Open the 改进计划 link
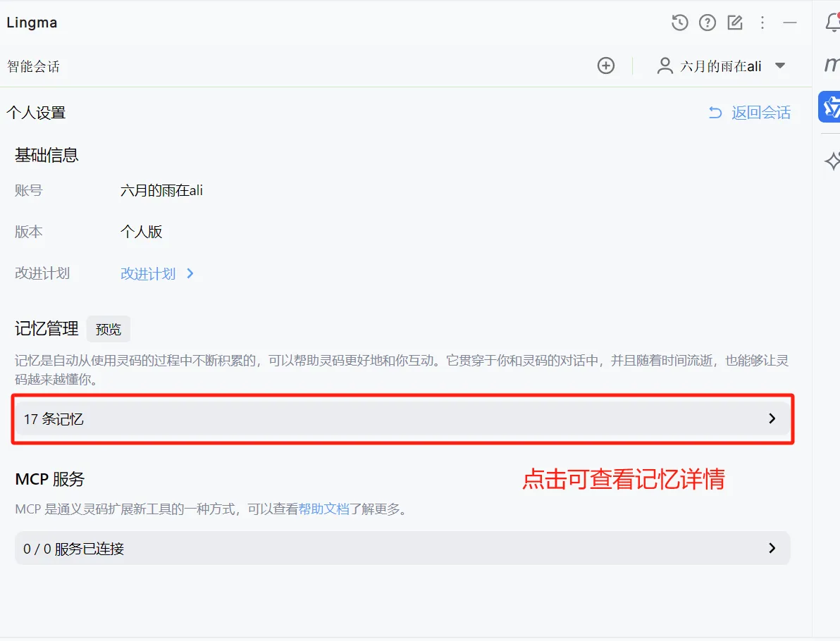This screenshot has height=641, width=840. (x=148, y=273)
